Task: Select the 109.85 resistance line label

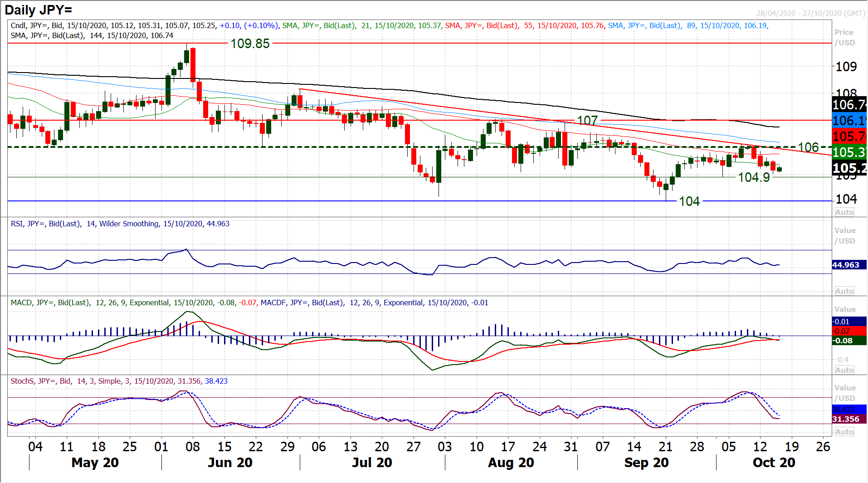Action: pyautogui.click(x=250, y=44)
